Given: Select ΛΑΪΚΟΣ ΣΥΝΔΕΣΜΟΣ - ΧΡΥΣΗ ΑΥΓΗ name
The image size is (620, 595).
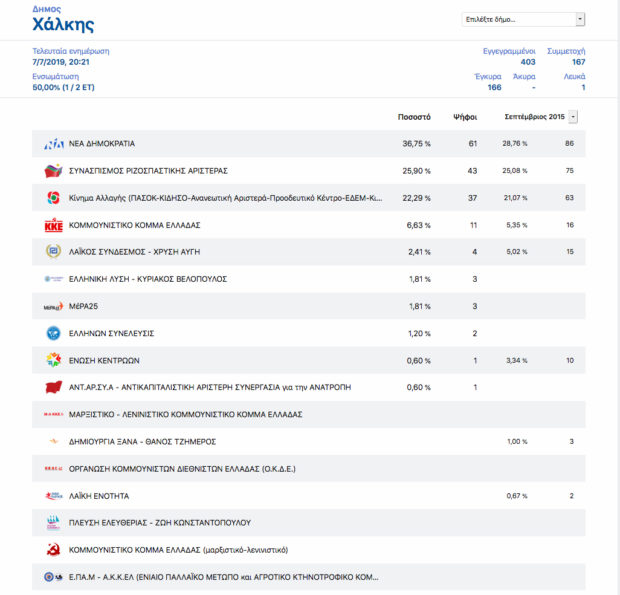Looking at the screenshot, I should click(x=134, y=252).
